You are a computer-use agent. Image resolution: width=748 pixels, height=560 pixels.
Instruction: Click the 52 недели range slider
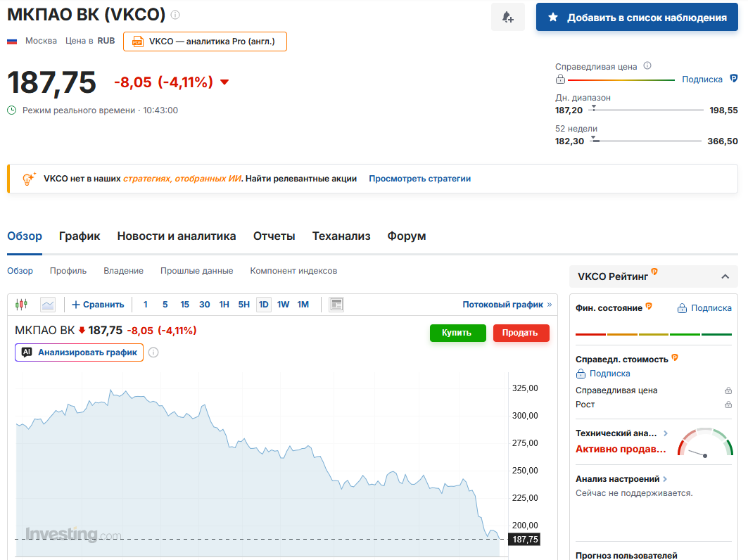click(647, 141)
